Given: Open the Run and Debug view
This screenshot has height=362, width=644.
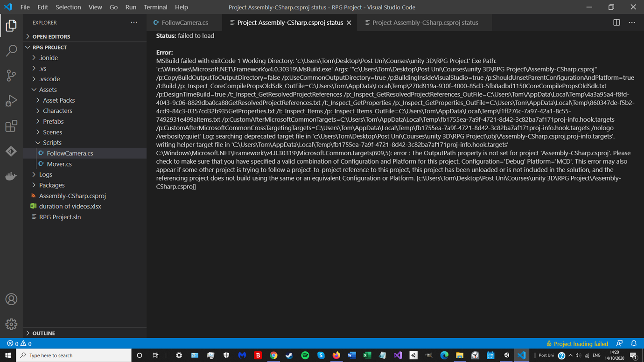Looking at the screenshot, I should (x=11, y=101).
